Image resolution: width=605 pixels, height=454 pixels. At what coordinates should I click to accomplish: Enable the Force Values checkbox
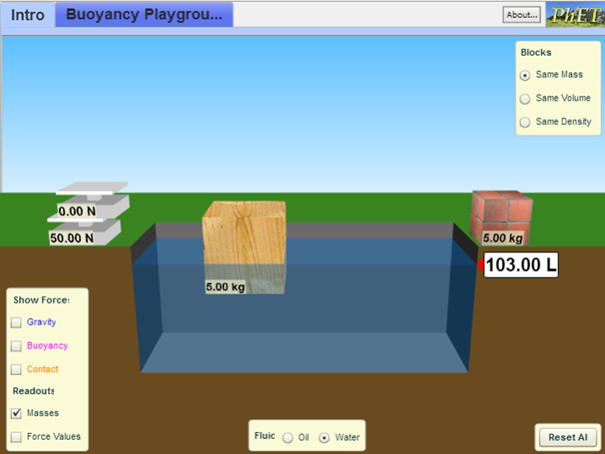point(16,437)
